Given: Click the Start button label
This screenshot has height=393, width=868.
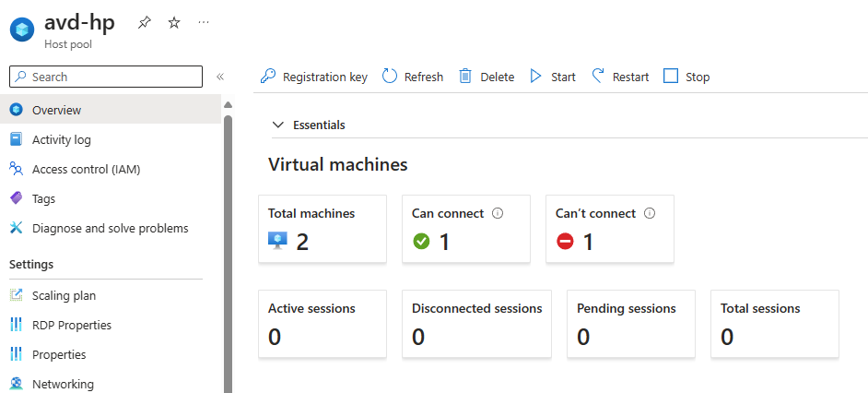Looking at the screenshot, I should [x=563, y=77].
